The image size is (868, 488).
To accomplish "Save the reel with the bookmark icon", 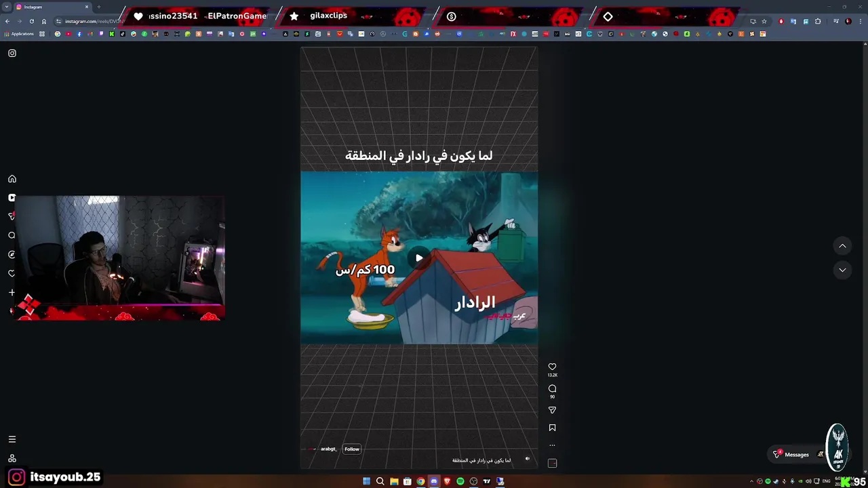I will 552,428.
